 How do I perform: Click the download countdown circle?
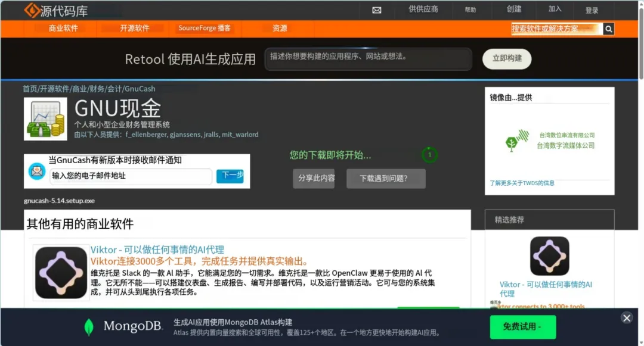click(429, 155)
